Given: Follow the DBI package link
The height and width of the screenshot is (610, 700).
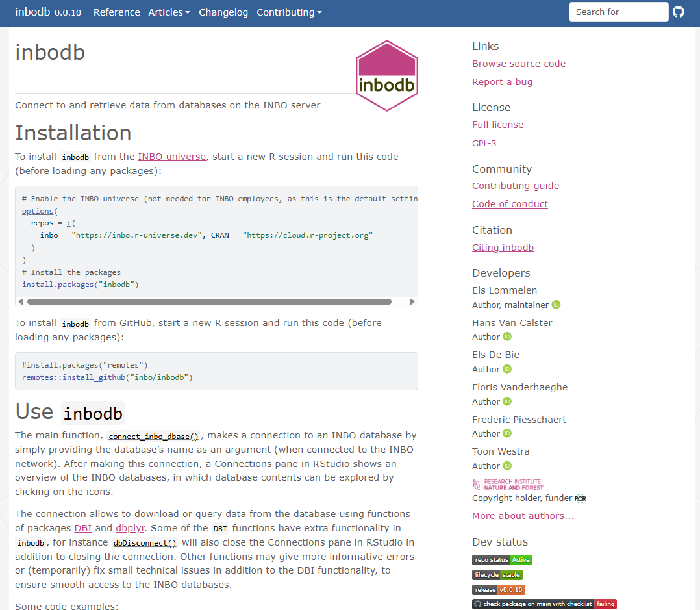Looking at the screenshot, I should coord(83,528).
